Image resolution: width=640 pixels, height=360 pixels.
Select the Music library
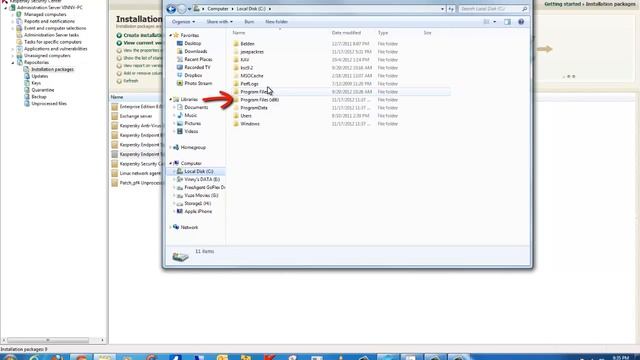click(190, 116)
